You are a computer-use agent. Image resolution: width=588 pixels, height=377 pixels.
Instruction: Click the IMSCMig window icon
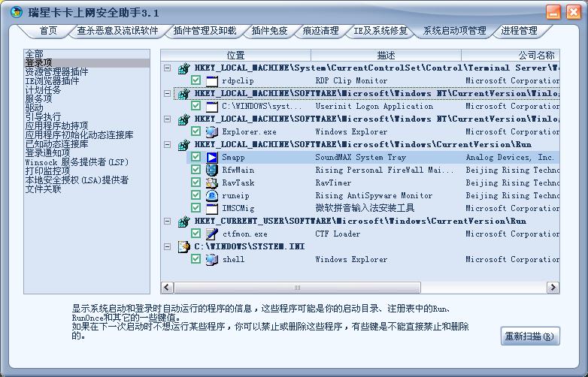coord(212,208)
